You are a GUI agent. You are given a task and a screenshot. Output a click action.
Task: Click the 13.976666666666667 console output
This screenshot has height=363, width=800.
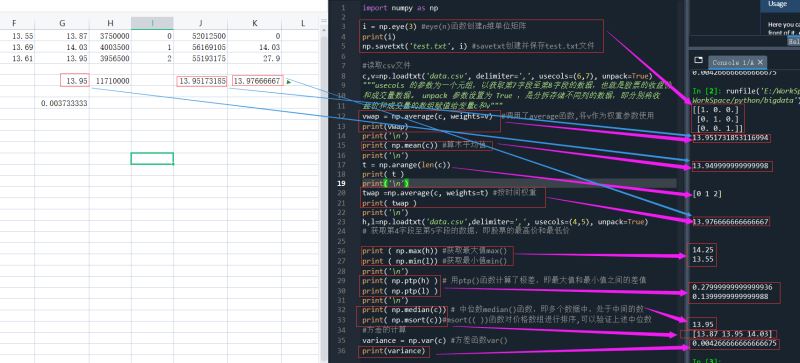(x=730, y=222)
